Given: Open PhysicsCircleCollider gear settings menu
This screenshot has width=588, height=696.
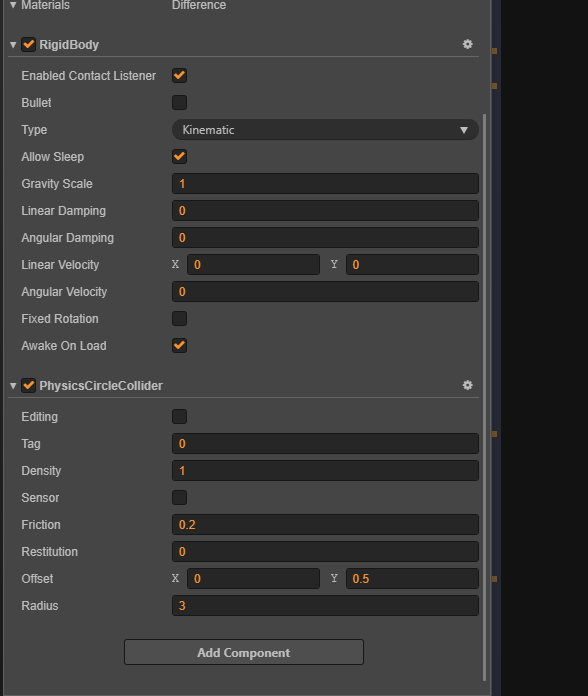Looking at the screenshot, I should (x=467, y=385).
